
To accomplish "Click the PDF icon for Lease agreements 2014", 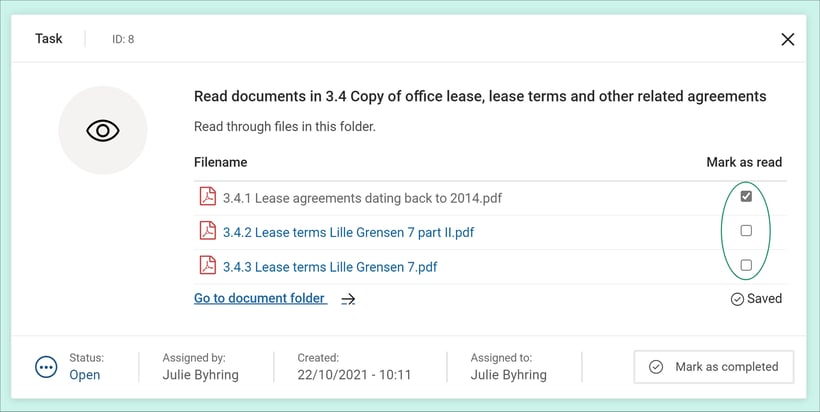I will click(207, 197).
